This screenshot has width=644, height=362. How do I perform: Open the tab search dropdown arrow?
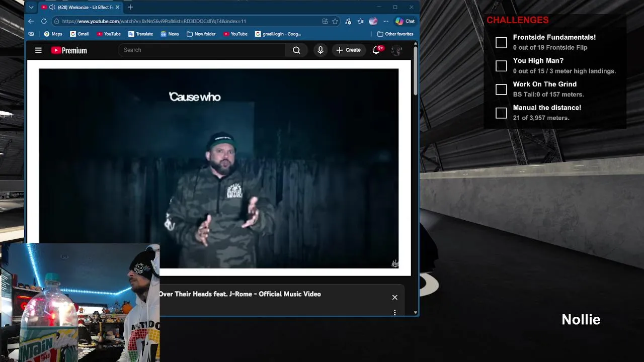[x=31, y=7]
